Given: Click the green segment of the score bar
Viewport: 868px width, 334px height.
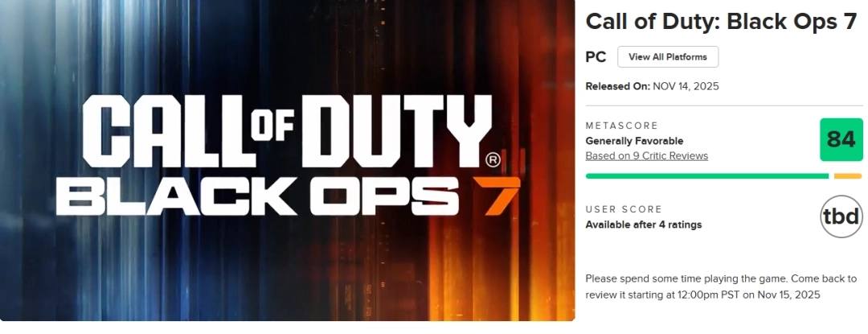Looking at the screenshot, I should pos(707,176).
